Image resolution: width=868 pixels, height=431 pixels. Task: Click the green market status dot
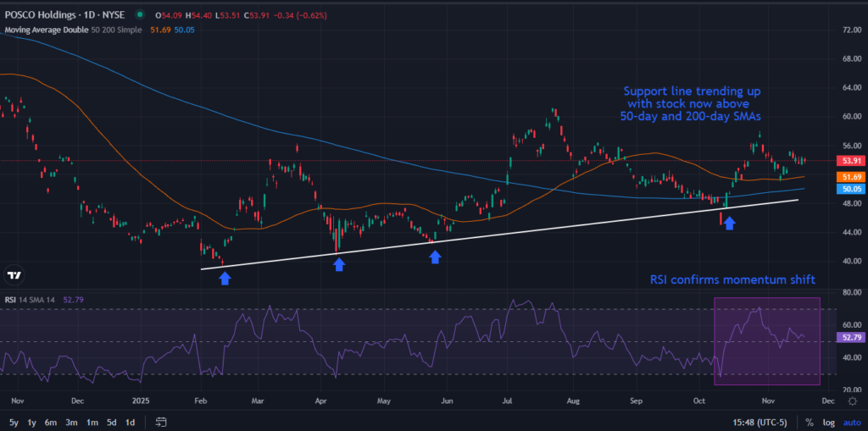[140, 14]
